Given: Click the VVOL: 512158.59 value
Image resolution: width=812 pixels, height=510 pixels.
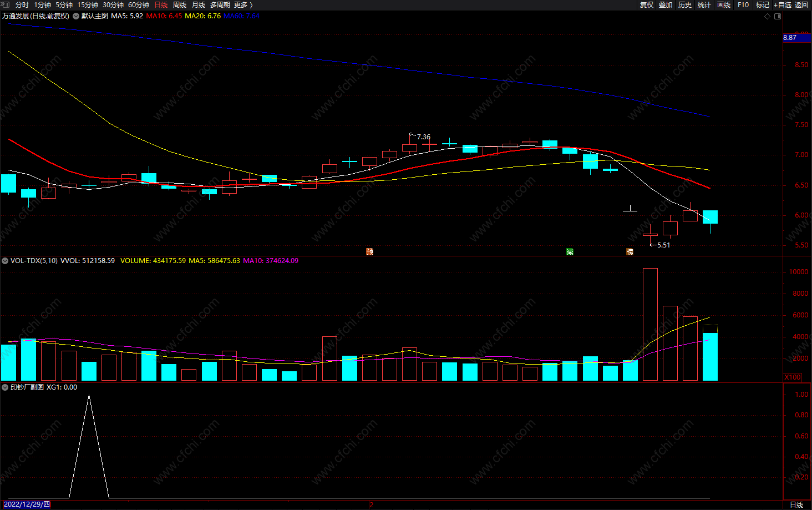Looking at the screenshot, I should (x=88, y=260).
